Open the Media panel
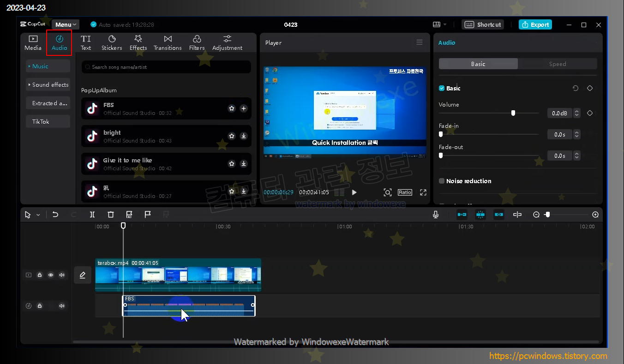Screen dimensions: 624x364 [33, 42]
